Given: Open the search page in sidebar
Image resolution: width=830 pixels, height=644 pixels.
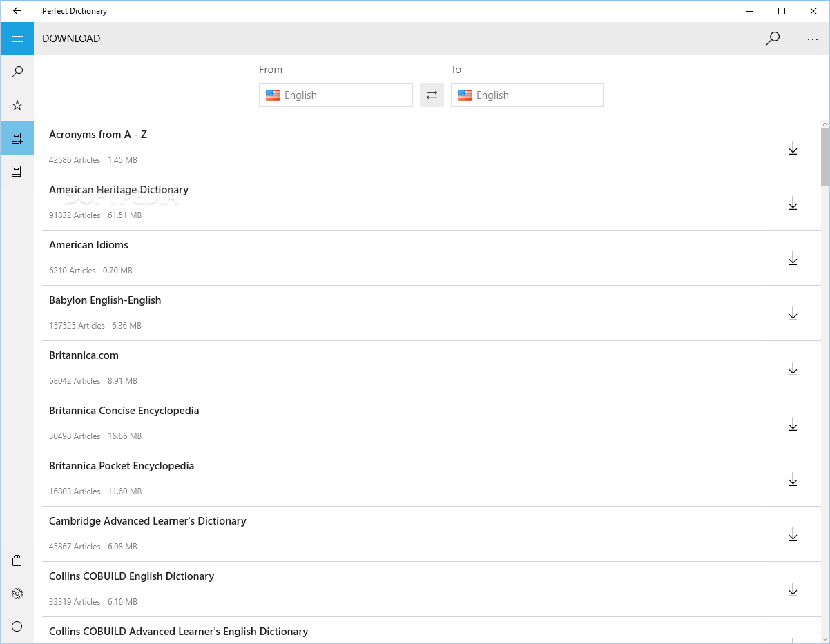Looking at the screenshot, I should pos(17,72).
